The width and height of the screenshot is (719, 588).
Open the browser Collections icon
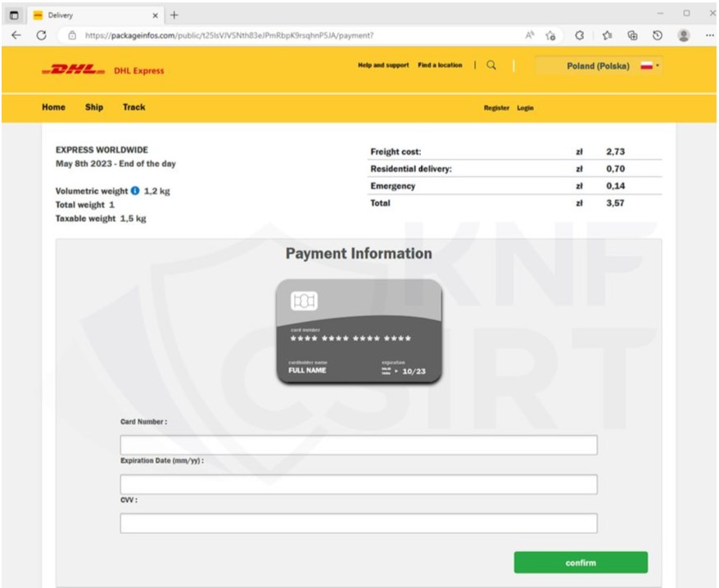632,36
